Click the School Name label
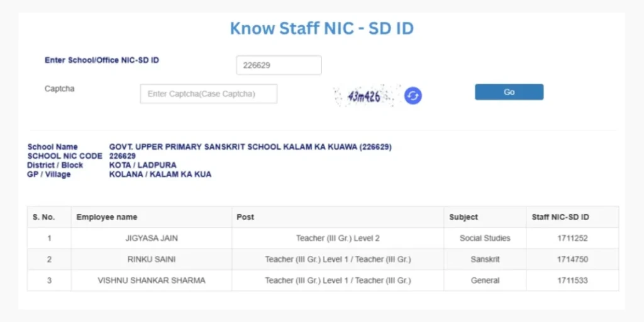644x322 pixels. (x=53, y=147)
